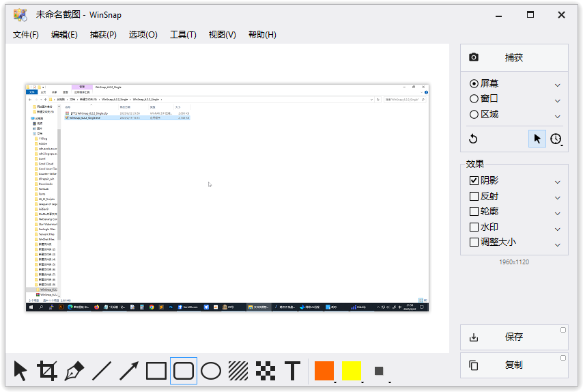The image size is (583, 392).
Task: Expand 水印 settings chevron
Action: (557, 229)
